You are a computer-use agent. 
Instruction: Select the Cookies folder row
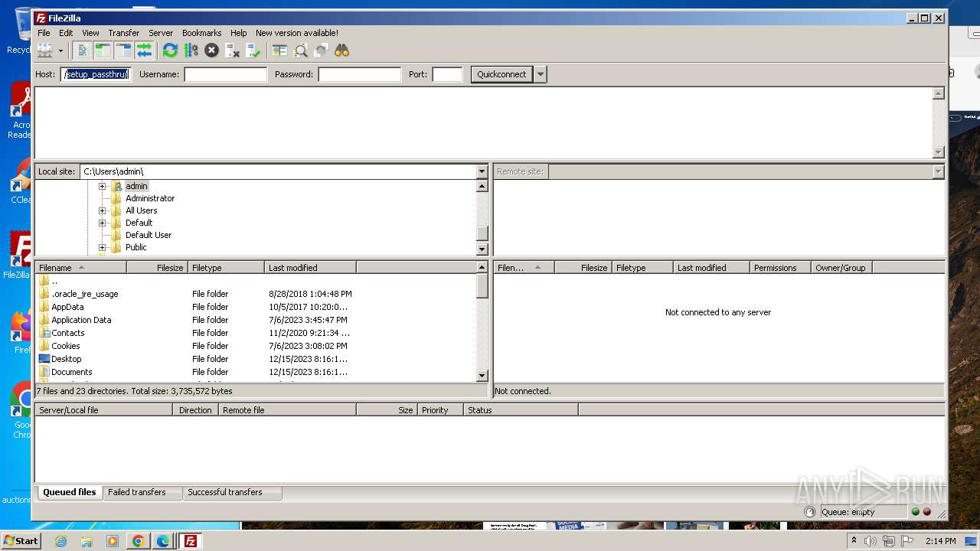click(255, 346)
